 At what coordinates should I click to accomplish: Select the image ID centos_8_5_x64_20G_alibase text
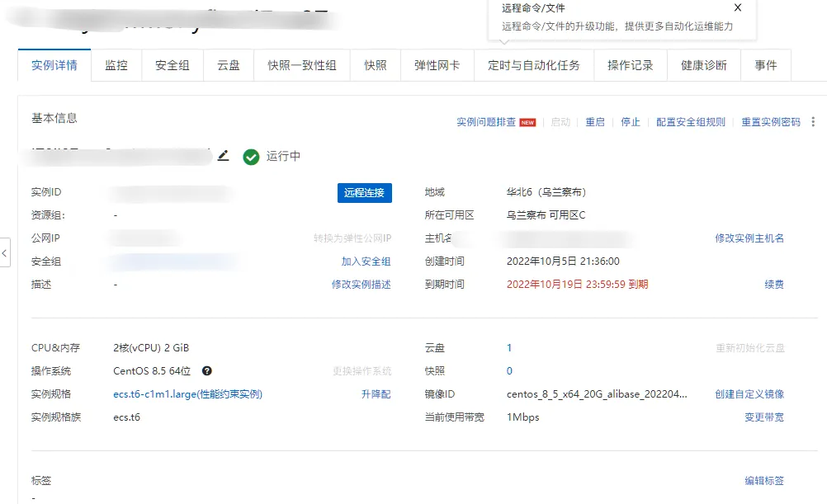pyautogui.click(x=597, y=393)
